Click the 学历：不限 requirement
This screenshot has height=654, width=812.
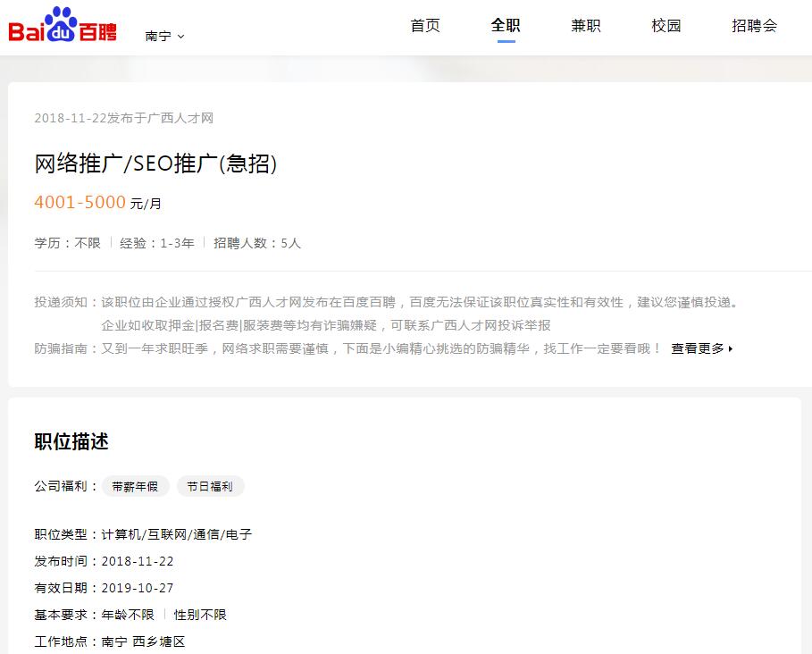[68, 243]
